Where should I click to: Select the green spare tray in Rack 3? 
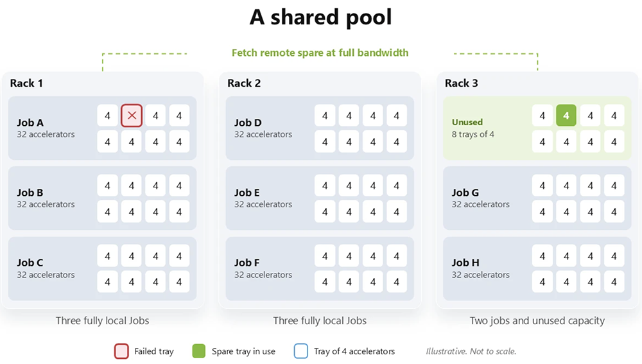pos(566,116)
